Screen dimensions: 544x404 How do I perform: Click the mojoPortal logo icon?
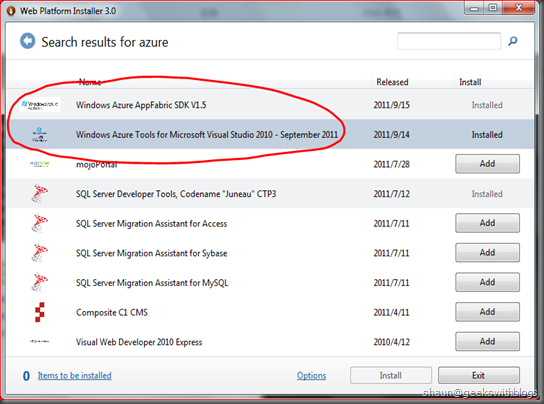pos(40,164)
